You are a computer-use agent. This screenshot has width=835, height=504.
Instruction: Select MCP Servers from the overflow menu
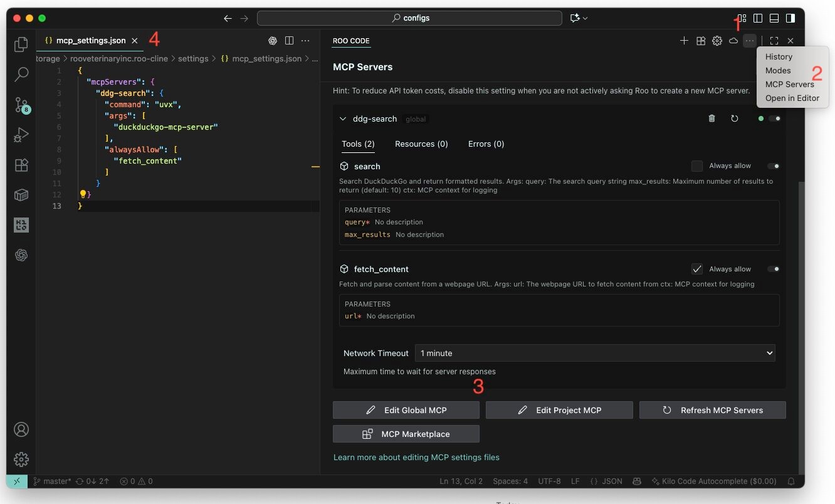coord(790,84)
